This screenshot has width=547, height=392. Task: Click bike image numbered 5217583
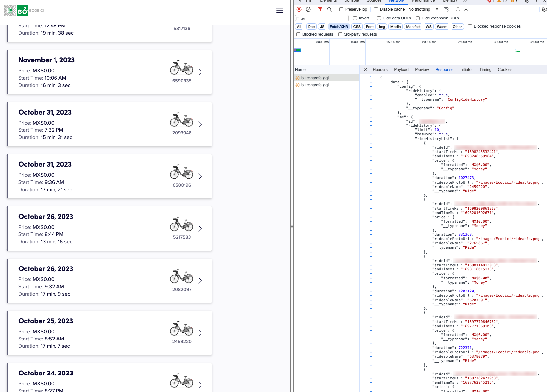(x=182, y=224)
